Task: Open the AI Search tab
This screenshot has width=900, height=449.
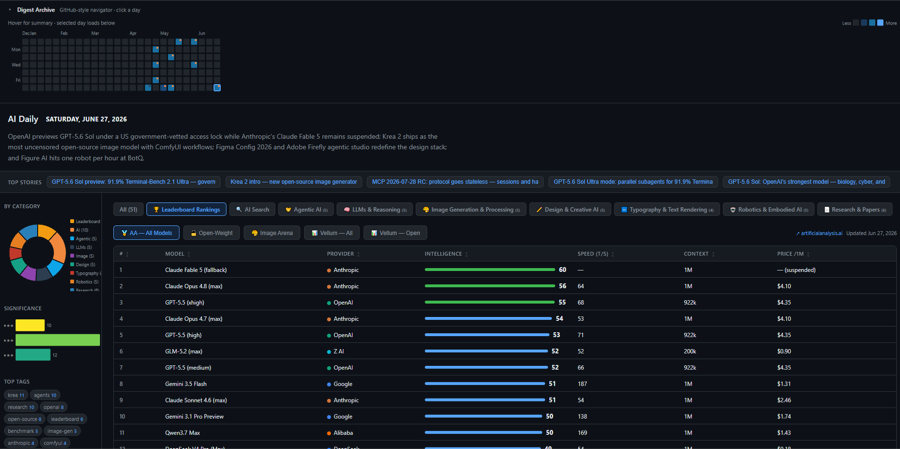Action: [253, 210]
